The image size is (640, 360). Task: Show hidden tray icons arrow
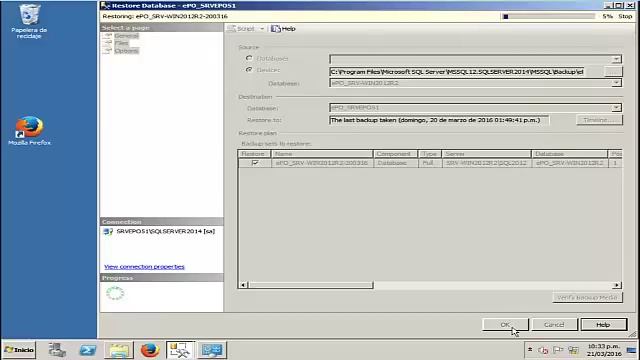530,350
